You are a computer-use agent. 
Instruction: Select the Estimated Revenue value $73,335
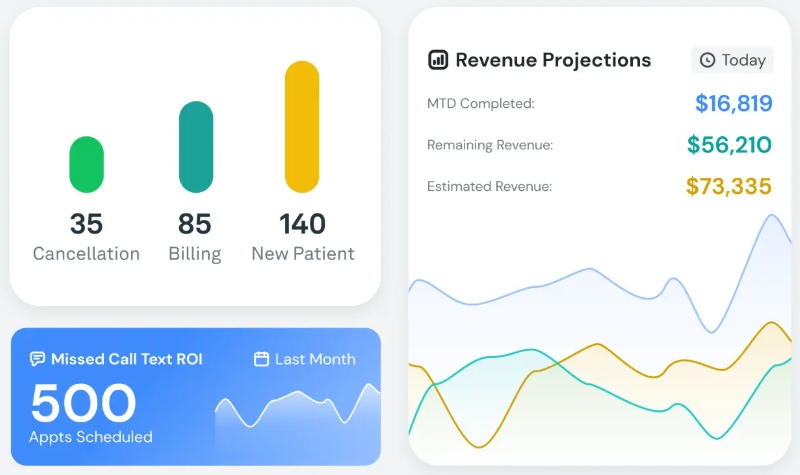[x=728, y=186]
